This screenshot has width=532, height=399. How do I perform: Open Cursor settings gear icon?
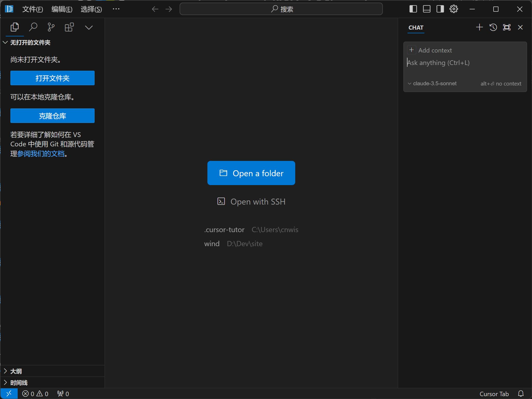tap(454, 9)
